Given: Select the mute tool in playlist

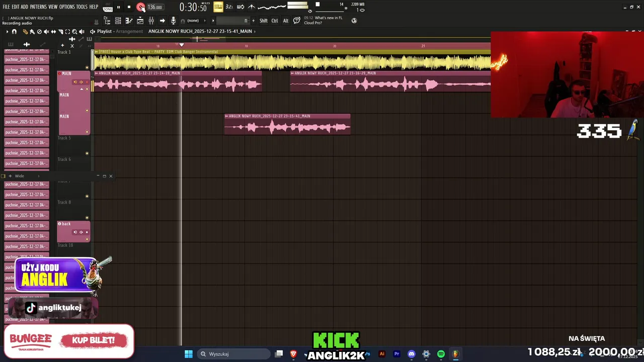Looking at the screenshot, I should coord(46,32).
